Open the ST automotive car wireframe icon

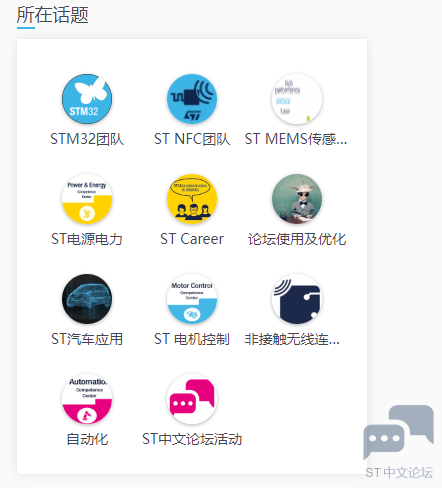click(x=87, y=299)
